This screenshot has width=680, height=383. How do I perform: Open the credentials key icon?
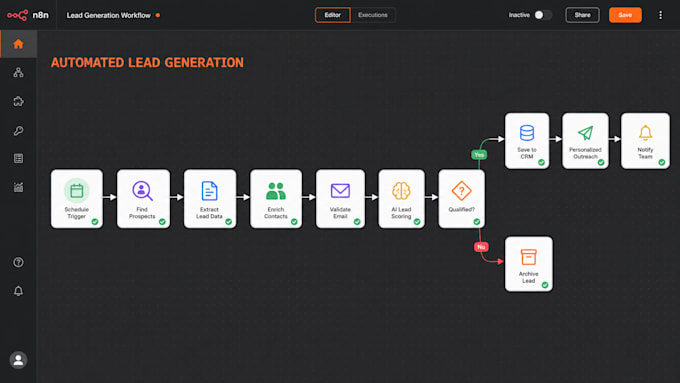pos(18,131)
